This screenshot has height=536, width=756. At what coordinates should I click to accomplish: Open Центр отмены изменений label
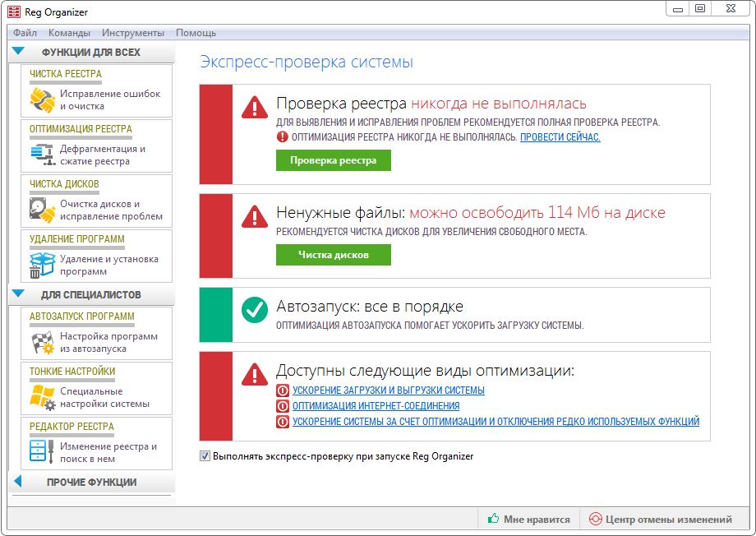coord(669,520)
